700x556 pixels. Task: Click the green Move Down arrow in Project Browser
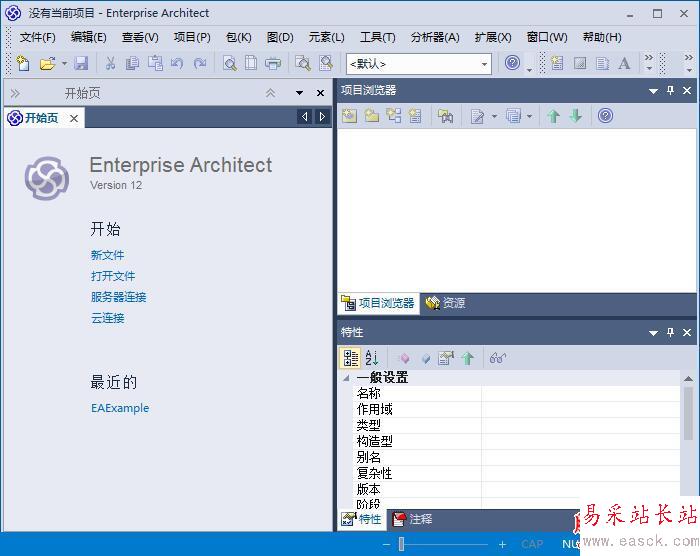pos(576,116)
